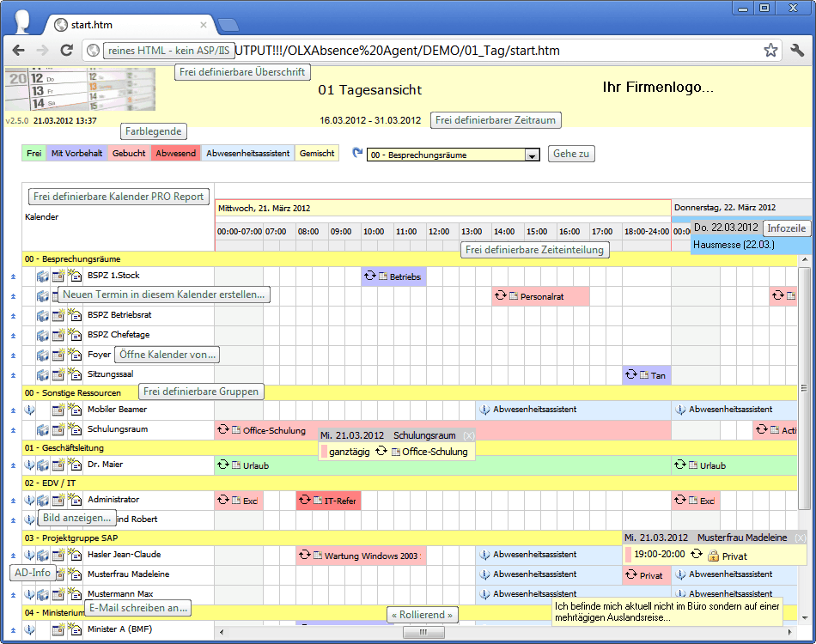The width and height of the screenshot is (816, 644).
Task: Open the Foyer calendar link
Action: pos(100,355)
